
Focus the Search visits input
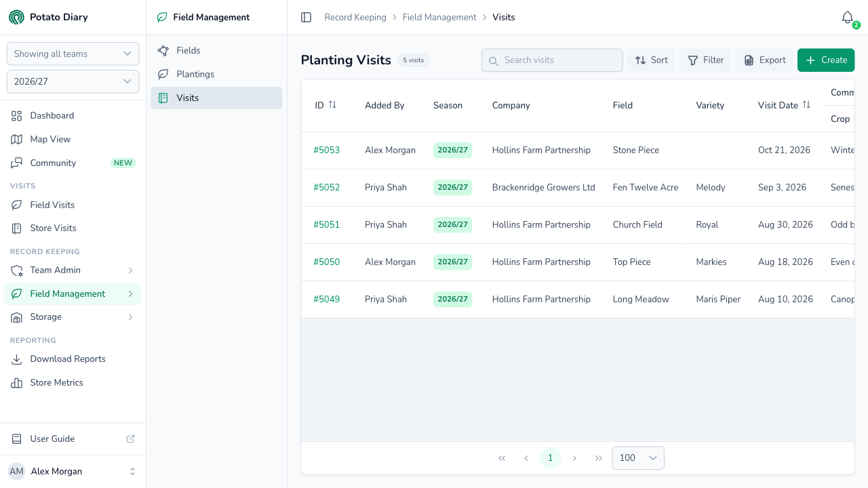[552, 60]
